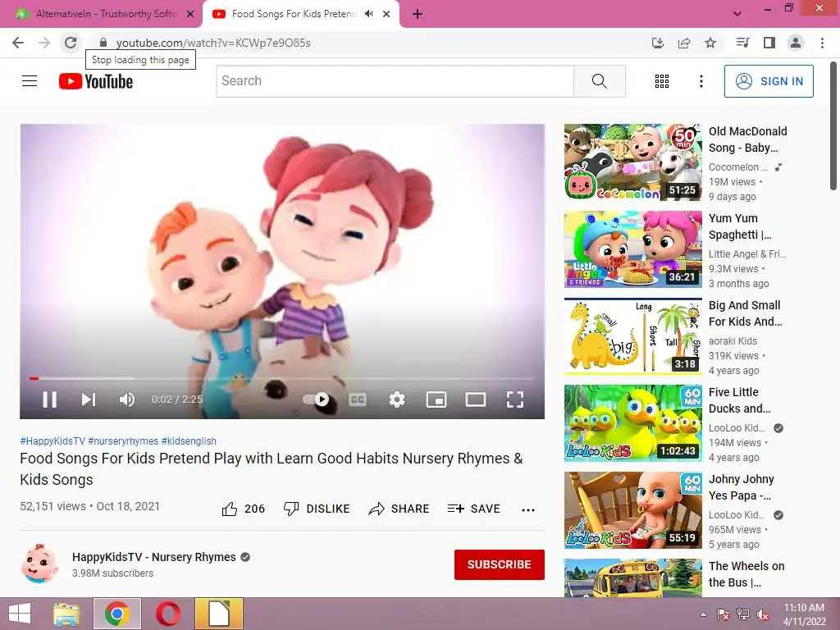Skip to next video in player

89,399
